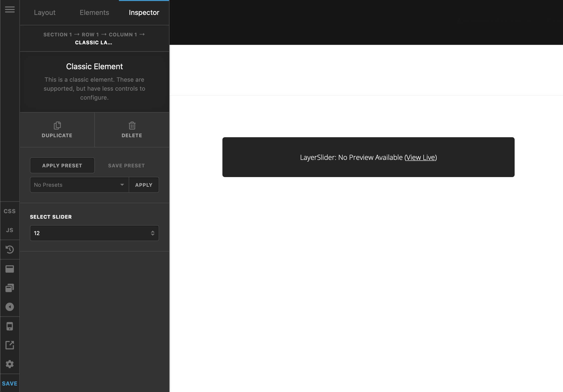
Task: Open the Templates panel icon in sidebar
Action: click(10, 269)
